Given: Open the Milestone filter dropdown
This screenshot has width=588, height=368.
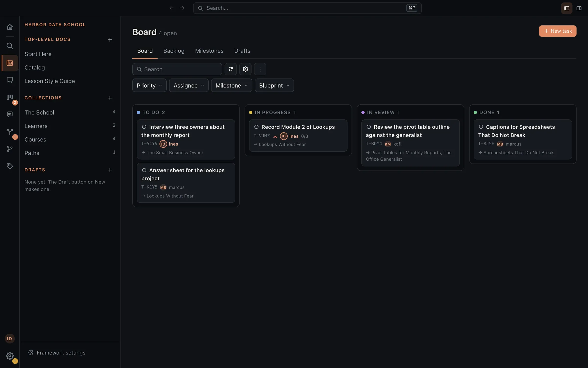Looking at the screenshot, I should click(x=232, y=85).
